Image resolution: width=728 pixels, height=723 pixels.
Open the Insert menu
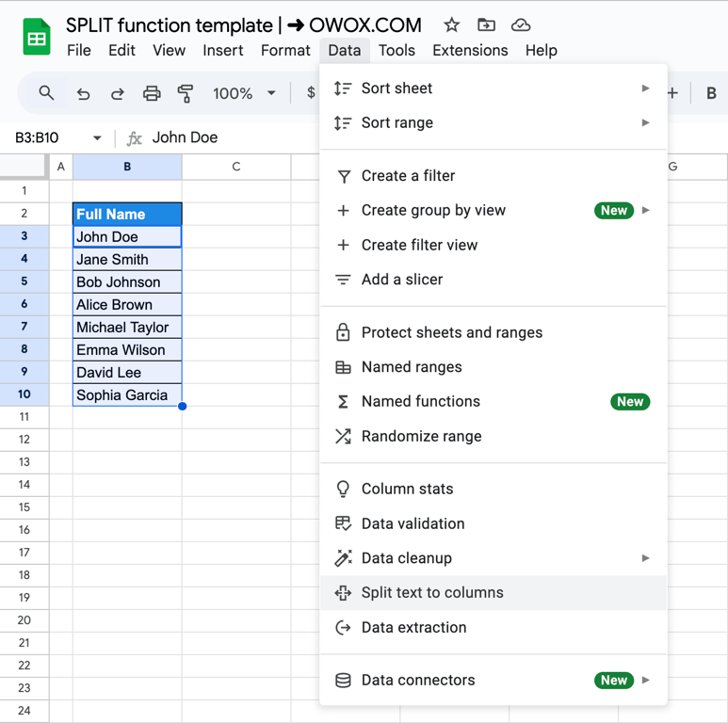coord(223,50)
